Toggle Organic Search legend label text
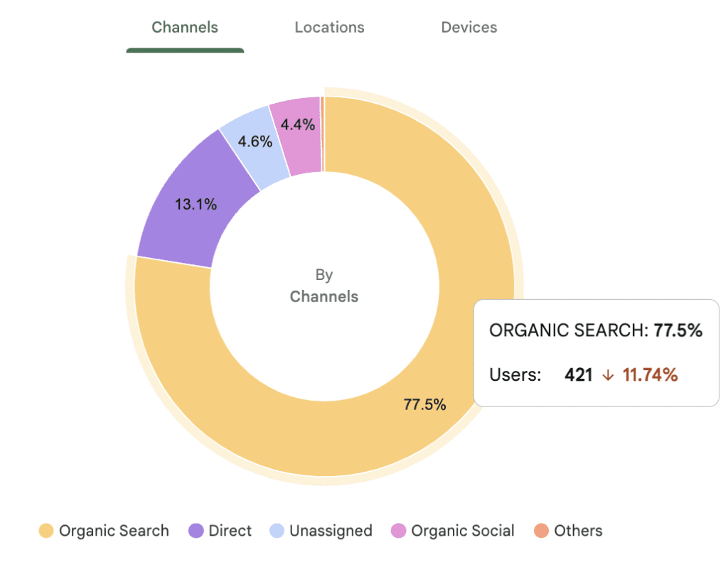 (x=114, y=531)
